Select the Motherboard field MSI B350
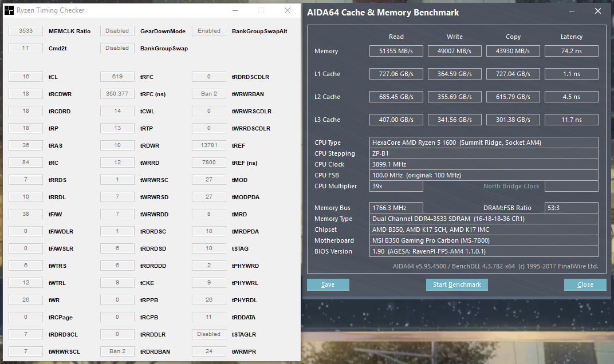Viewport: 614px width, 364px height. [x=483, y=241]
